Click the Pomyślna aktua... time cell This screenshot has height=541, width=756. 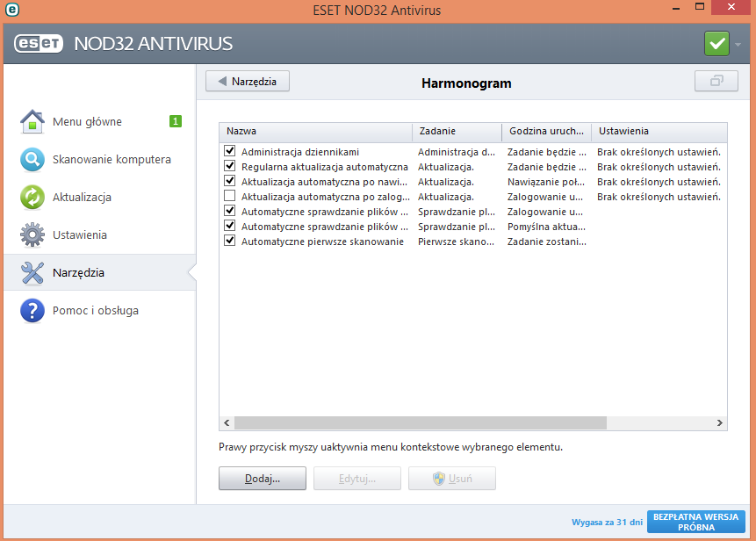coord(546,227)
